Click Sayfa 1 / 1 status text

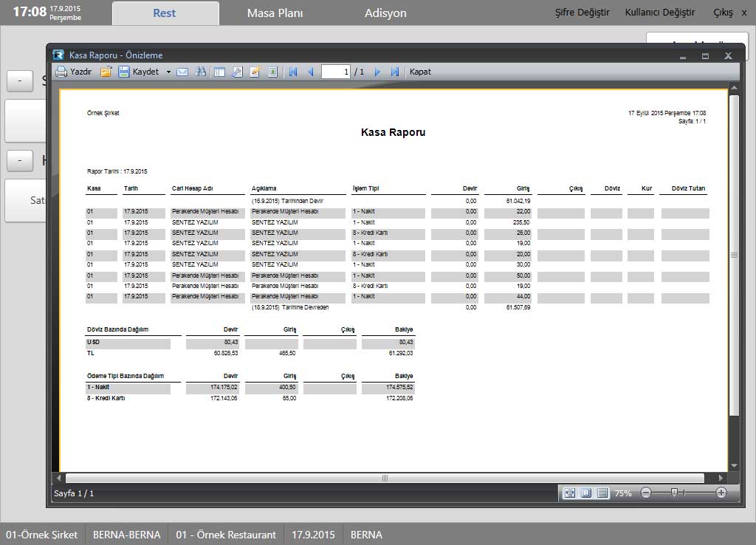coord(74,493)
